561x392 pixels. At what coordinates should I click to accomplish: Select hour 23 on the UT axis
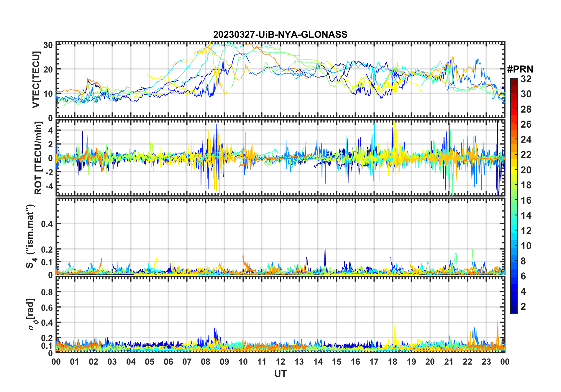tap(486, 362)
